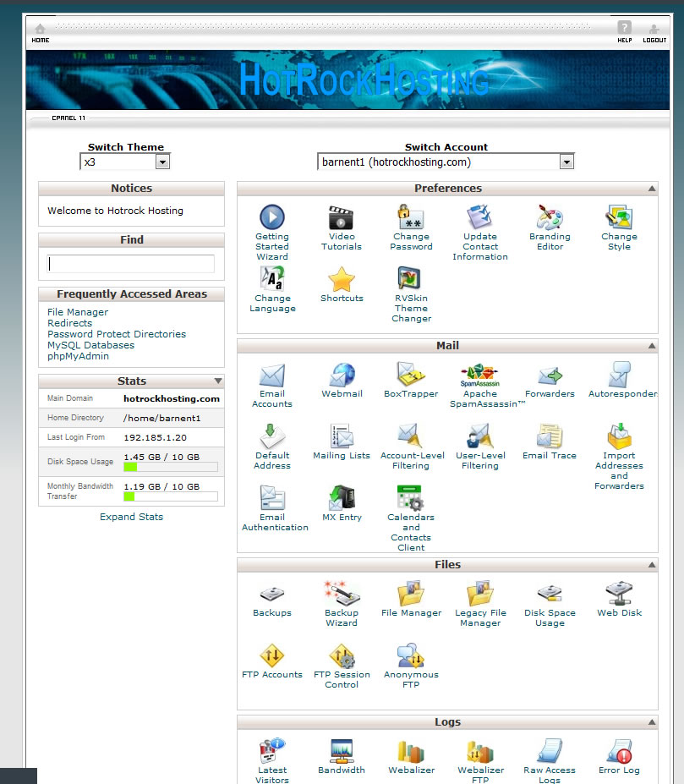Open Legacy File Manager
The height and width of the screenshot is (784, 684).
coord(480,594)
